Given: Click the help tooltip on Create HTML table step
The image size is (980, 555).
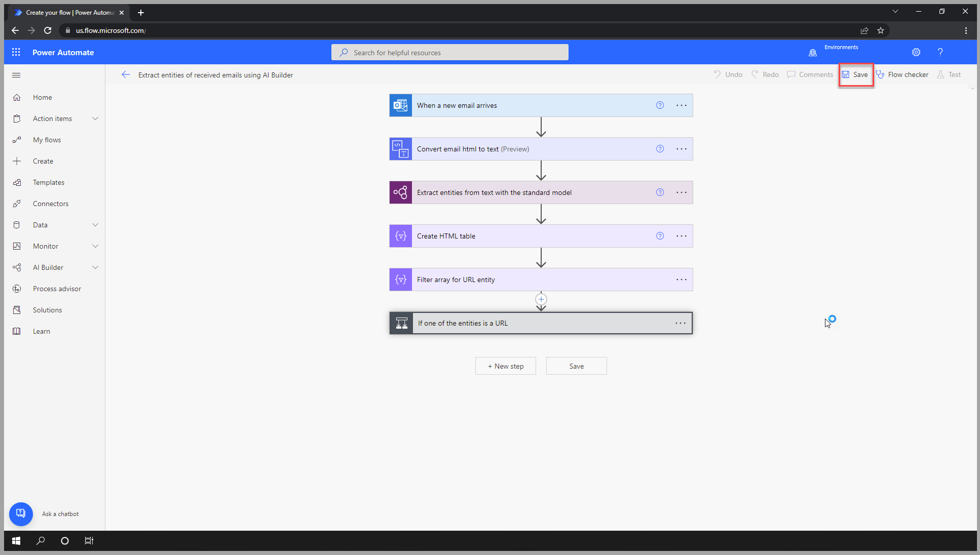Looking at the screenshot, I should tap(660, 235).
